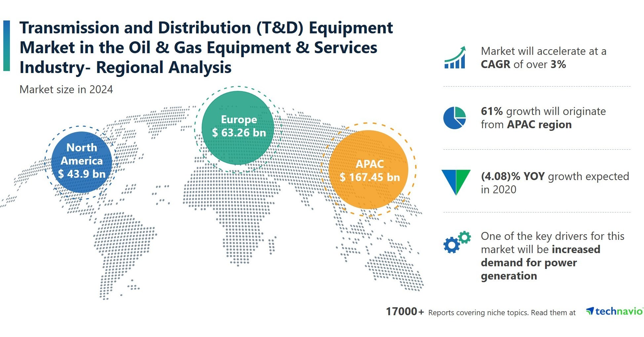Select the orange APAC bubble

coord(370,169)
